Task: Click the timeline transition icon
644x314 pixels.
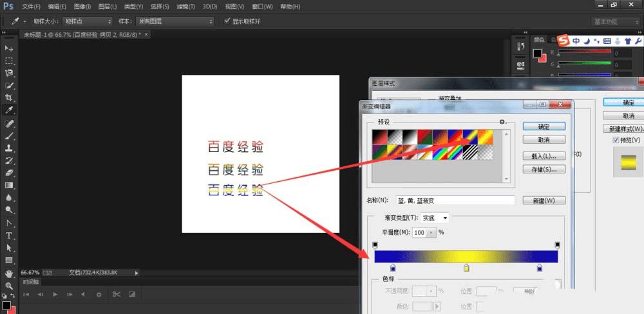Action: click(x=131, y=294)
